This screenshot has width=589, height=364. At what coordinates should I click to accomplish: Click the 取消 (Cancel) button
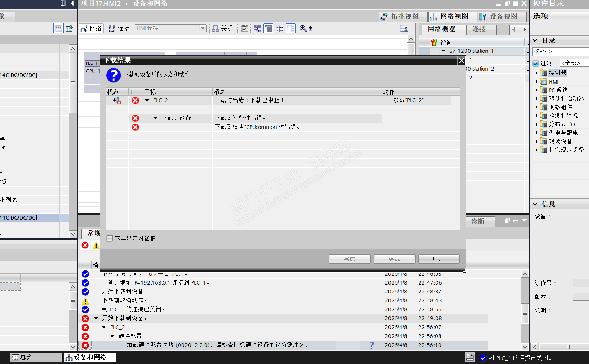439,259
